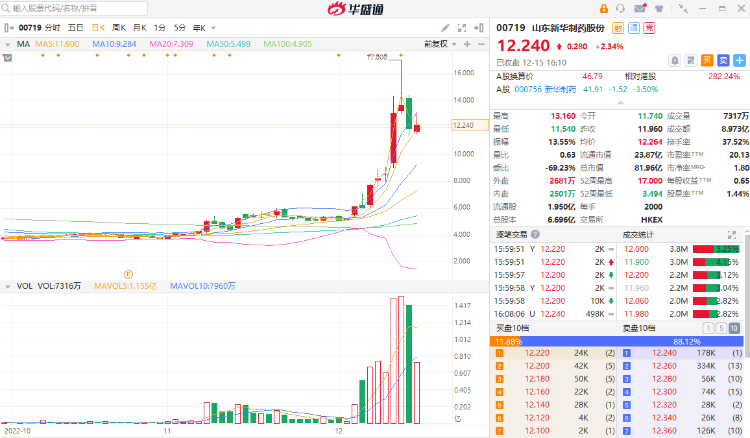This screenshot has width=750, height=438.
Task: Click the 16:08:06 trade row 498K
Action: point(553,314)
